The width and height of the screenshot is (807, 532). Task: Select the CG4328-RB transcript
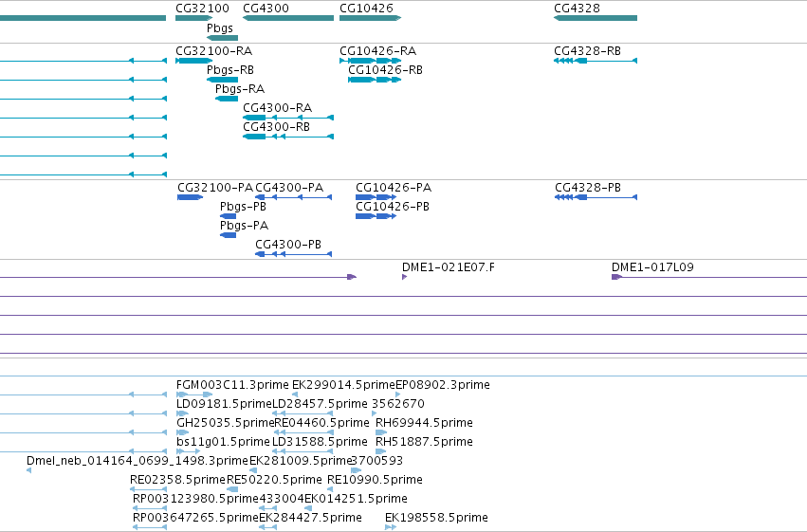596,61
